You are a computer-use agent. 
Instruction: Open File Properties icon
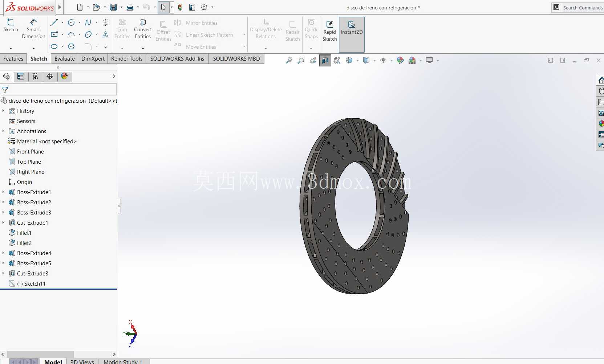(x=192, y=7)
